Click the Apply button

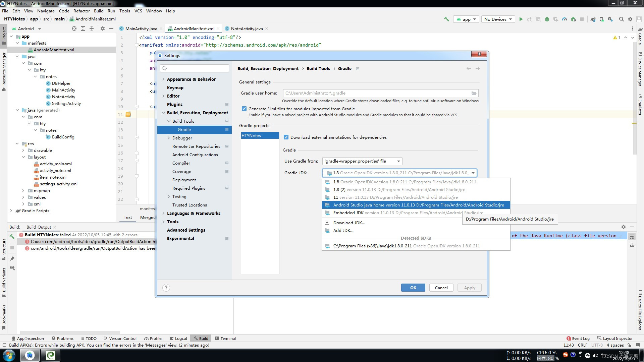coord(470,288)
